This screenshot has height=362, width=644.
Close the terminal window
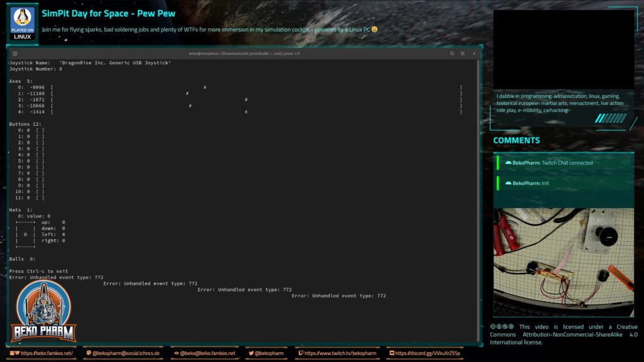click(474, 53)
